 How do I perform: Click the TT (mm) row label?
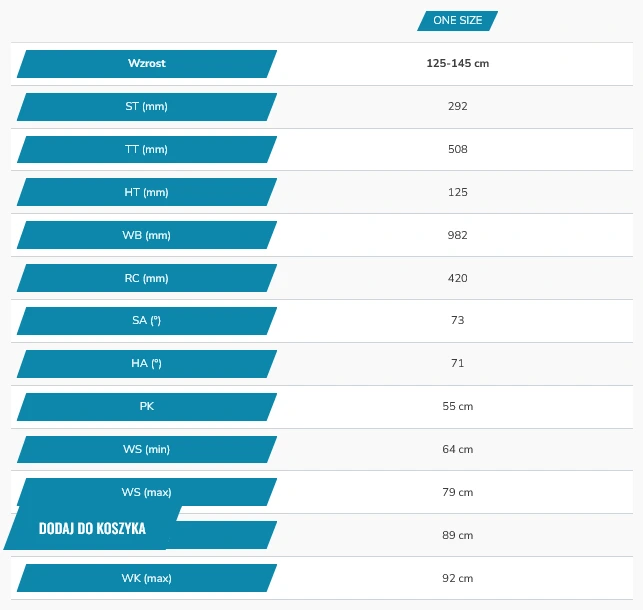tap(146, 149)
